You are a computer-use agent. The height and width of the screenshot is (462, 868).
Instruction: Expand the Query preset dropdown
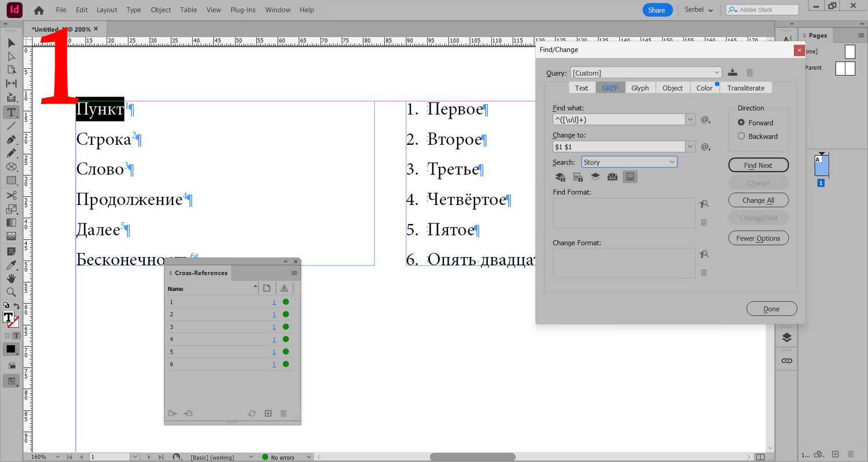point(717,73)
